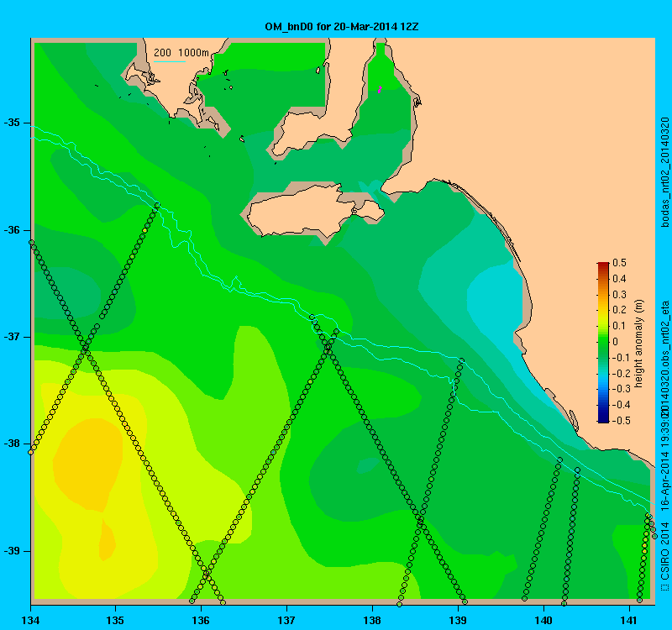The width and height of the screenshot is (672, 630).
Task: Select the height anomaly color bar
Action: point(603,343)
